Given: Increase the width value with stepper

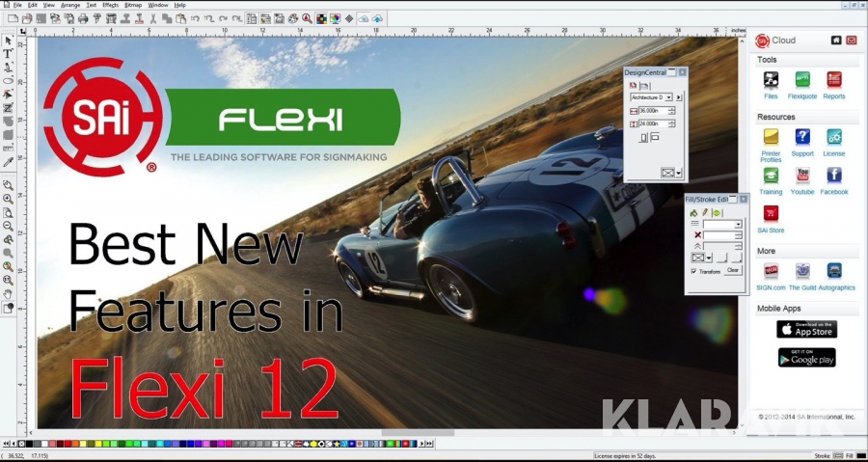Looking at the screenshot, I should coord(671,109).
